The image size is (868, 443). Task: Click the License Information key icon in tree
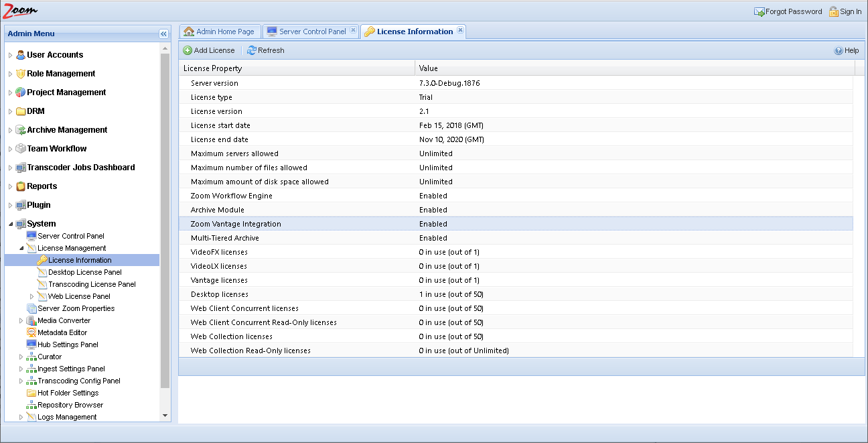click(42, 260)
